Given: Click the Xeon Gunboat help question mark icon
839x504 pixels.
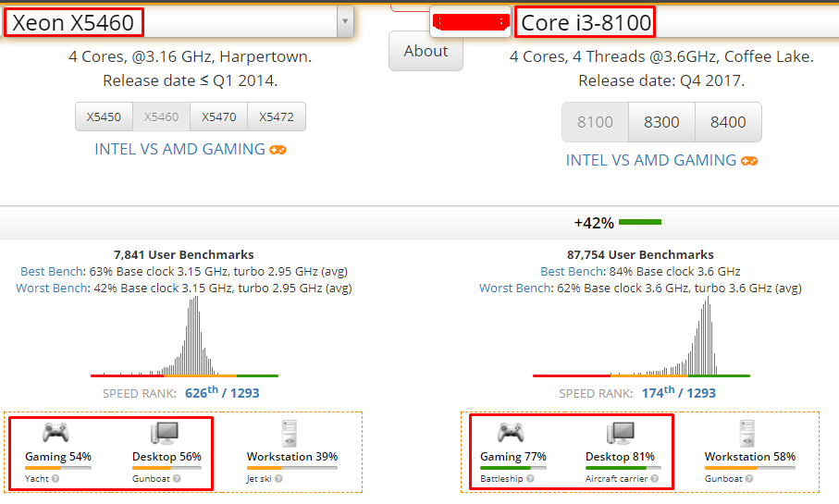Looking at the screenshot, I should coord(177,479).
